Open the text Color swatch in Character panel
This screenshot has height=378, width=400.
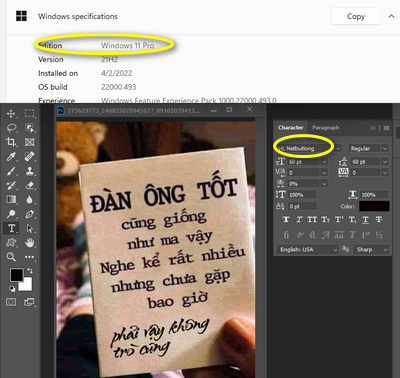374,206
